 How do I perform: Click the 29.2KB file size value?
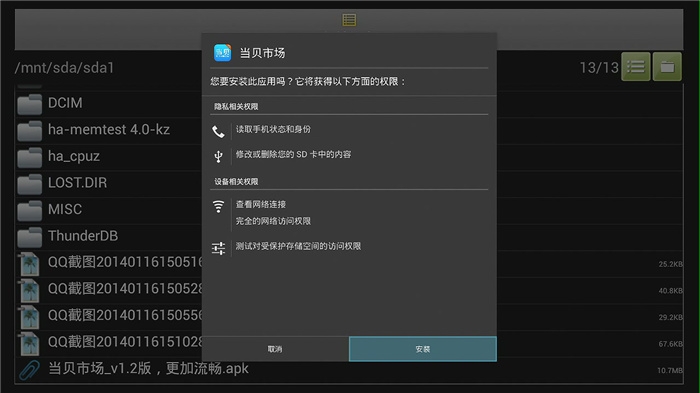671,317
